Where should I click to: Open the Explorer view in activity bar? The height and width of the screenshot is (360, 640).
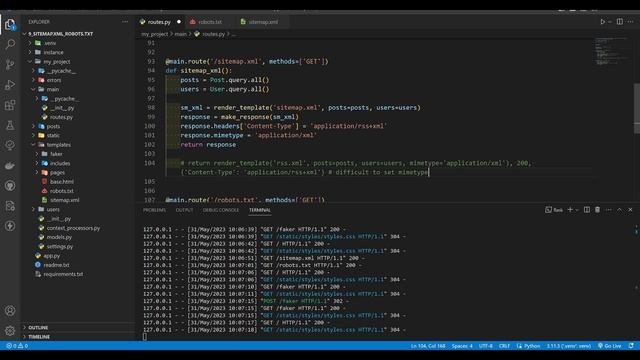click(10, 25)
